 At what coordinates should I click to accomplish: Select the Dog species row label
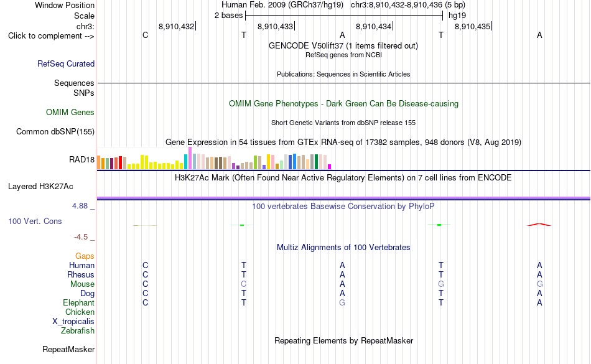87,293
